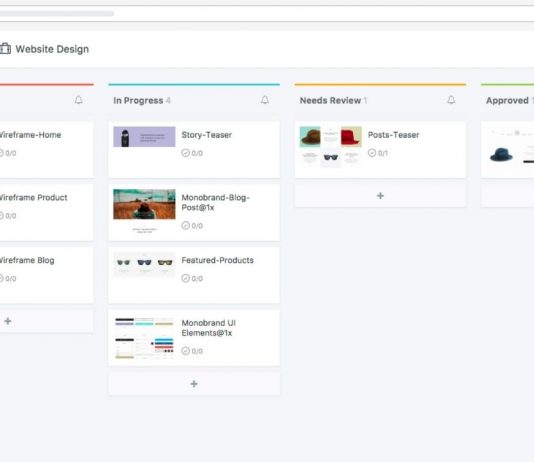Image resolution: width=534 pixels, height=462 pixels.
Task: Click the 0/0 task count on Story-Teaser
Action: 197,154
